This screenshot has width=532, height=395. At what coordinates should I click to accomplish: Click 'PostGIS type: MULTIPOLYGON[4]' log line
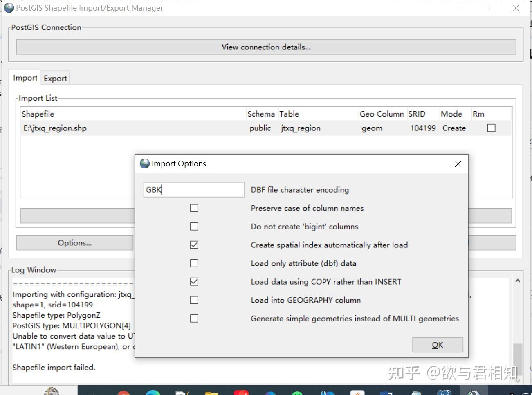[x=72, y=325]
